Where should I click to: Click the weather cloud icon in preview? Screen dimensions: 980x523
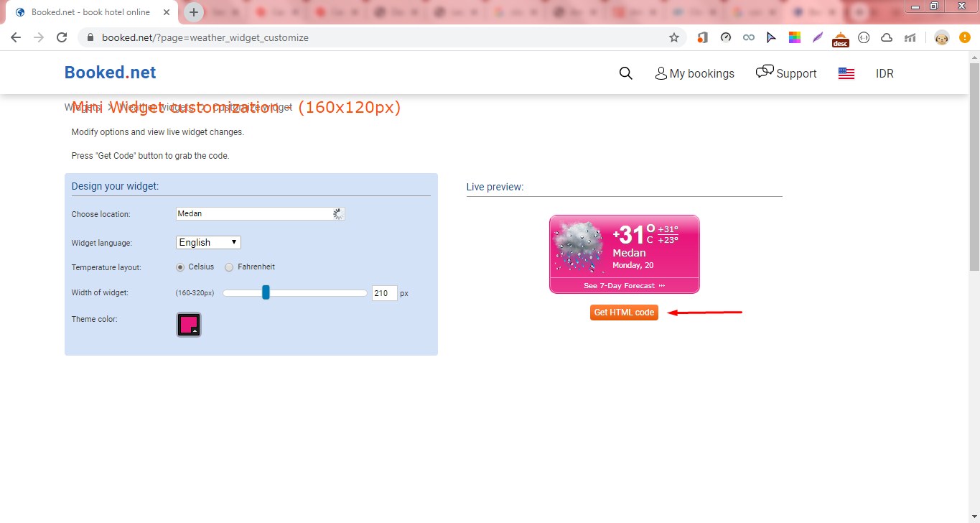(x=579, y=245)
